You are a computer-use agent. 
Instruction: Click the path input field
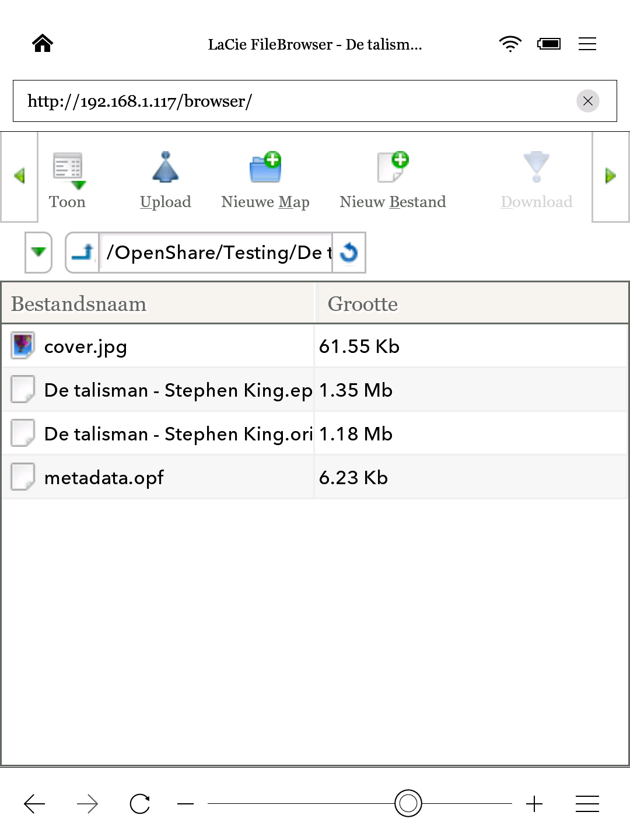216,253
